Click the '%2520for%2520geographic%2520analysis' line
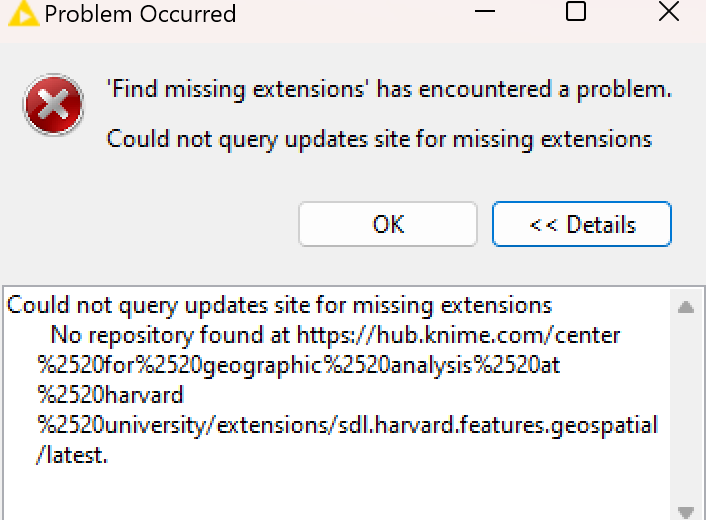This screenshot has height=520, width=706. click(x=299, y=365)
